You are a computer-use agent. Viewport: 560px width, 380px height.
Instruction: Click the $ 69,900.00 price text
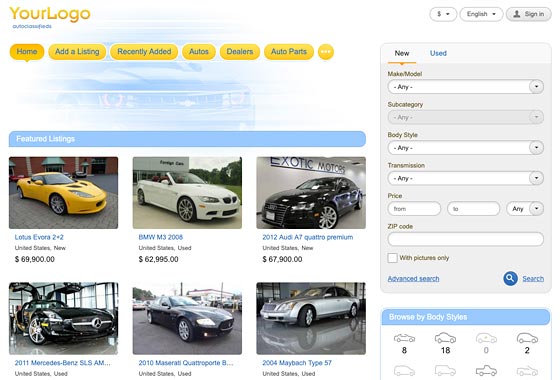pyautogui.click(x=35, y=259)
